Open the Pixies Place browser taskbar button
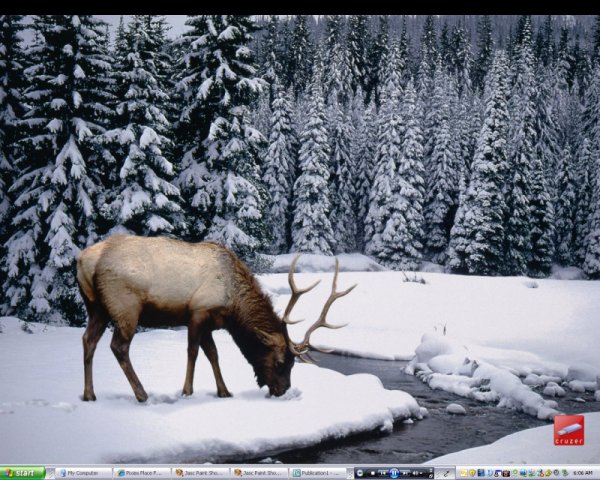Image resolution: width=600 pixels, height=480 pixels. coord(141,473)
